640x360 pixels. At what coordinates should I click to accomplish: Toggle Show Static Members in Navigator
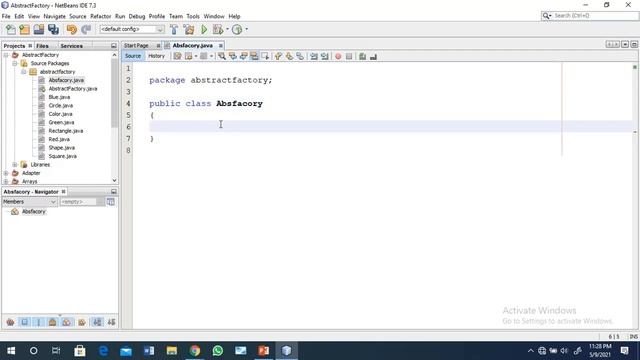click(x=39, y=322)
